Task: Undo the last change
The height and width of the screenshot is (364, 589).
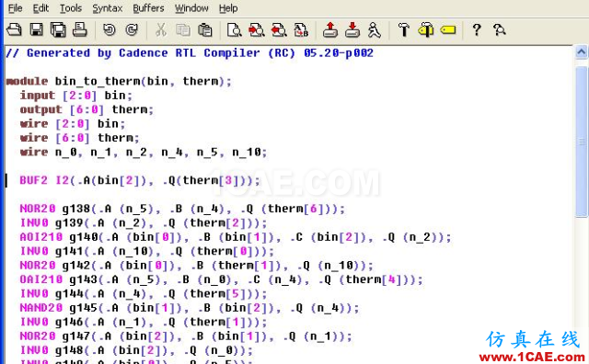Action: (x=110, y=29)
